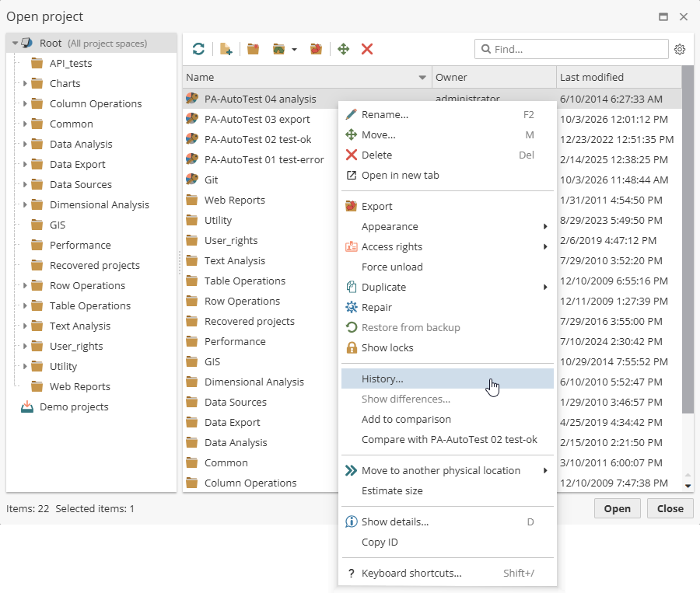
Task: Open the Appearance submenu arrow
Action: pyautogui.click(x=545, y=226)
